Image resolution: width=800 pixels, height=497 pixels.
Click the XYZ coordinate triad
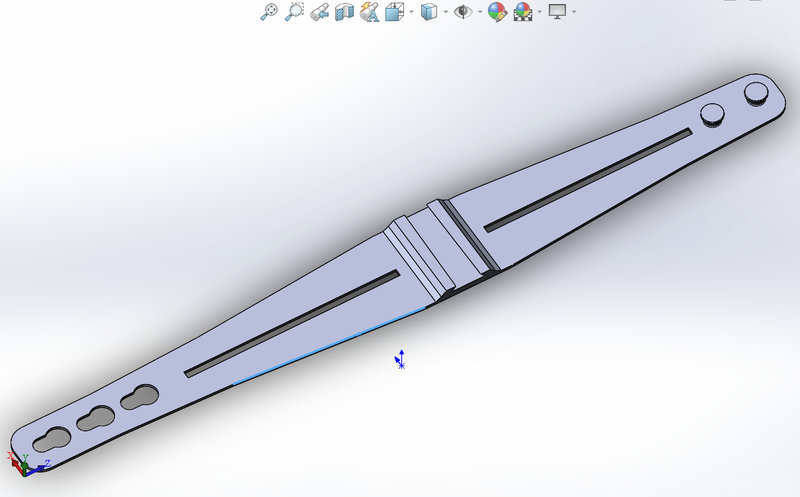tap(27, 464)
